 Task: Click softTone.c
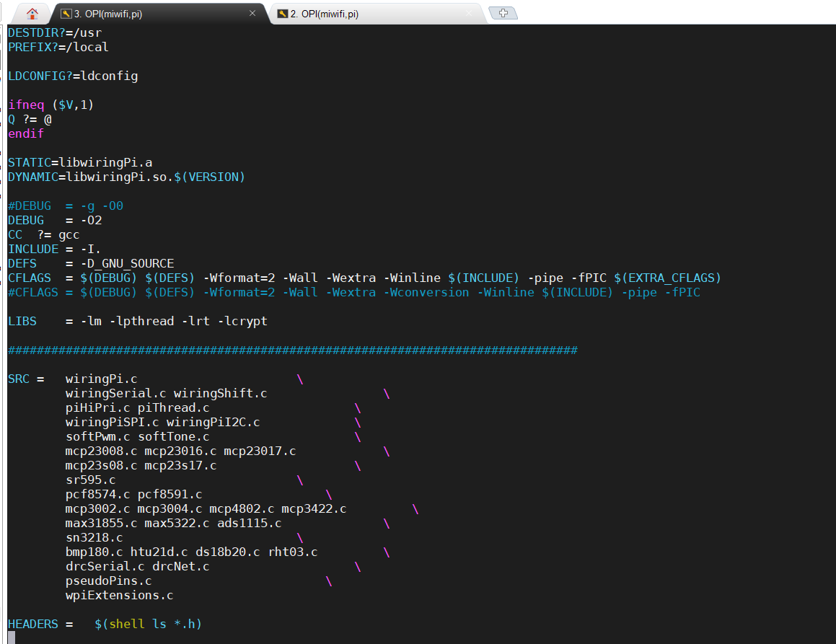[173, 436]
